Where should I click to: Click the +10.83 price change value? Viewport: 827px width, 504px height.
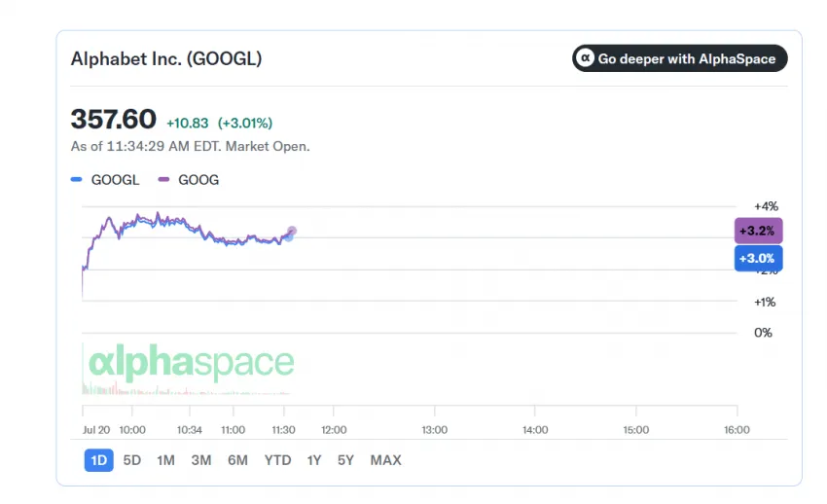click(x=187, y=124)
